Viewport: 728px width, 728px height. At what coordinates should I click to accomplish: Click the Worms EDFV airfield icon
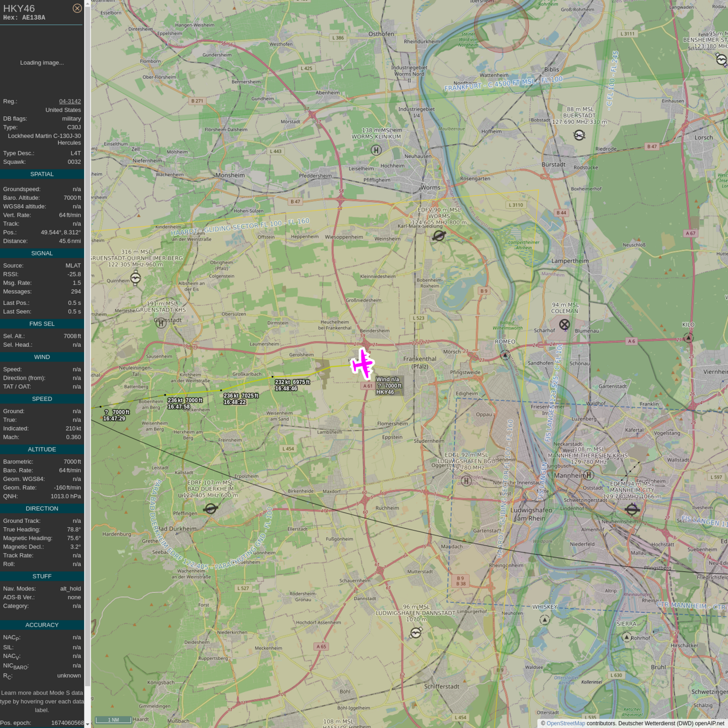point(439,236)
